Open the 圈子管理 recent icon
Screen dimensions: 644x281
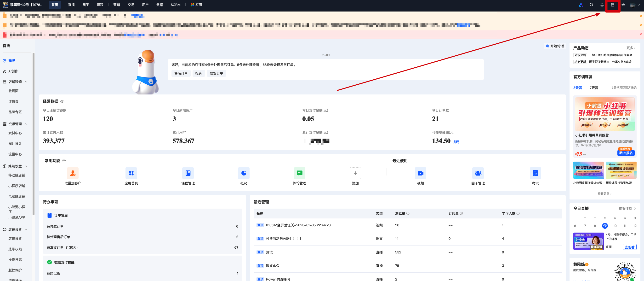point(478,173)
